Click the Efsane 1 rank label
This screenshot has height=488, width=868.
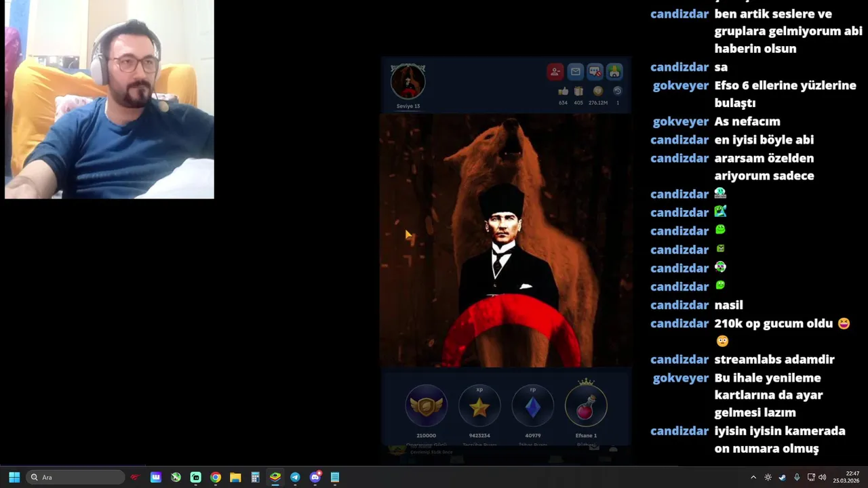coord(586,436)
